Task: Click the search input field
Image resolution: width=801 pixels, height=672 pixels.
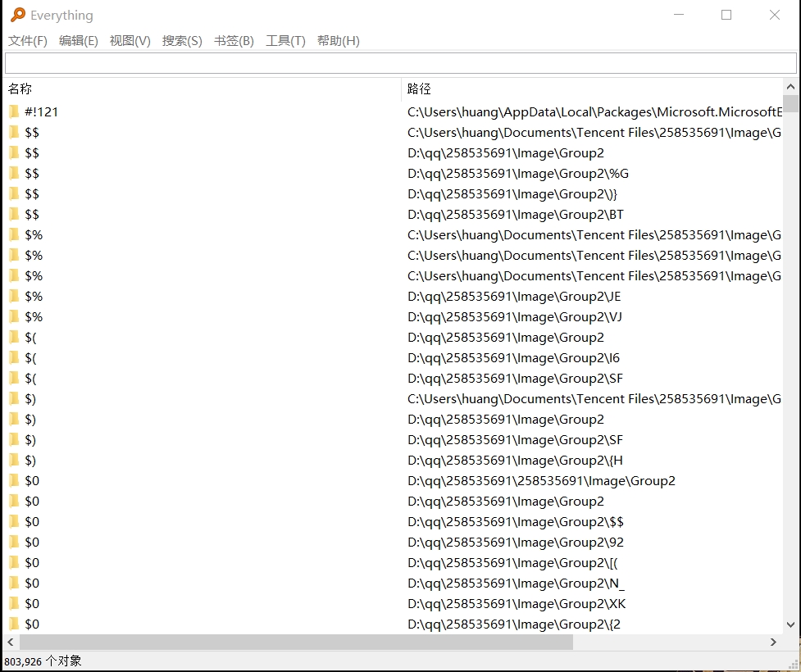Action: click(400, 63)
